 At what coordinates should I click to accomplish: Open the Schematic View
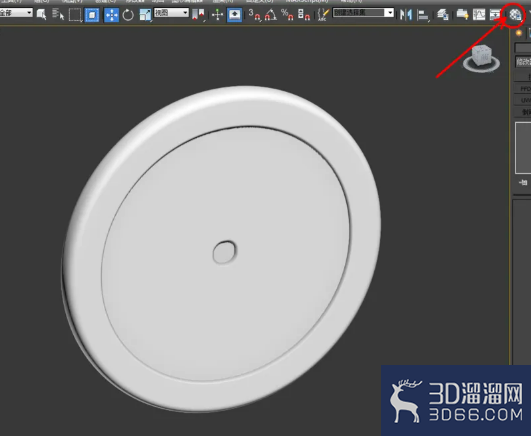coord(495,15)
